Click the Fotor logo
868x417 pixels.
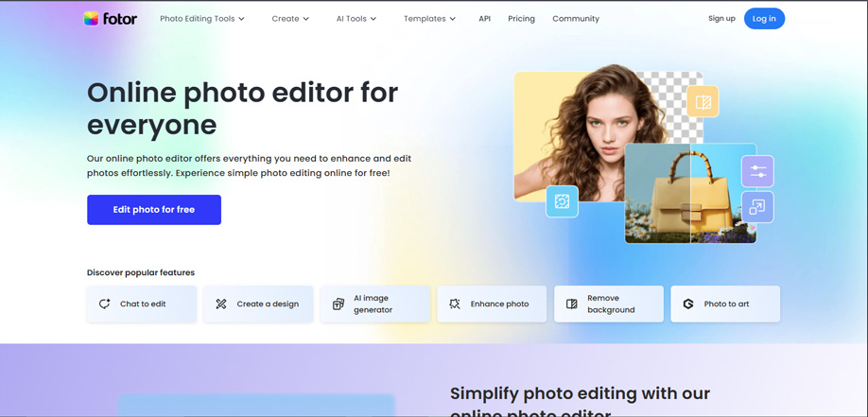(110, 18)
